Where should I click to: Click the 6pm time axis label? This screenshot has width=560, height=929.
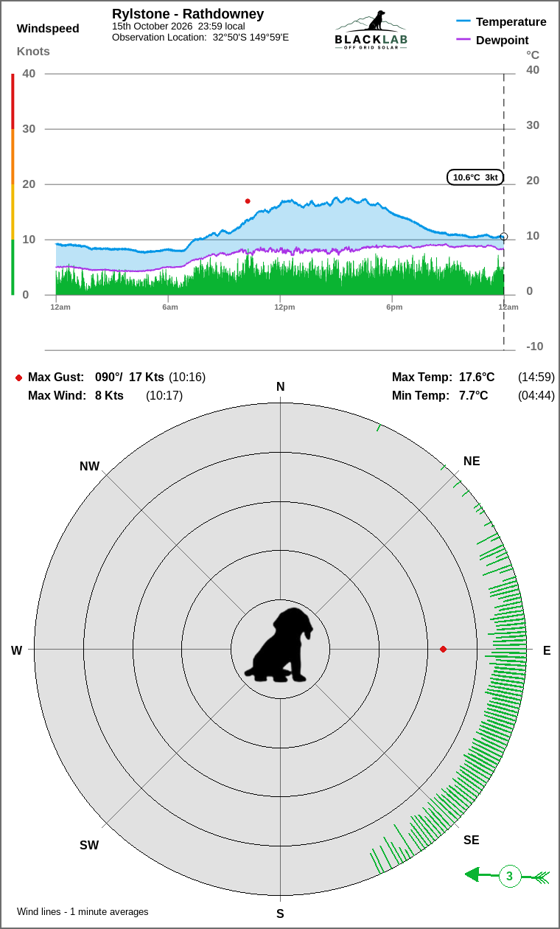394,307
